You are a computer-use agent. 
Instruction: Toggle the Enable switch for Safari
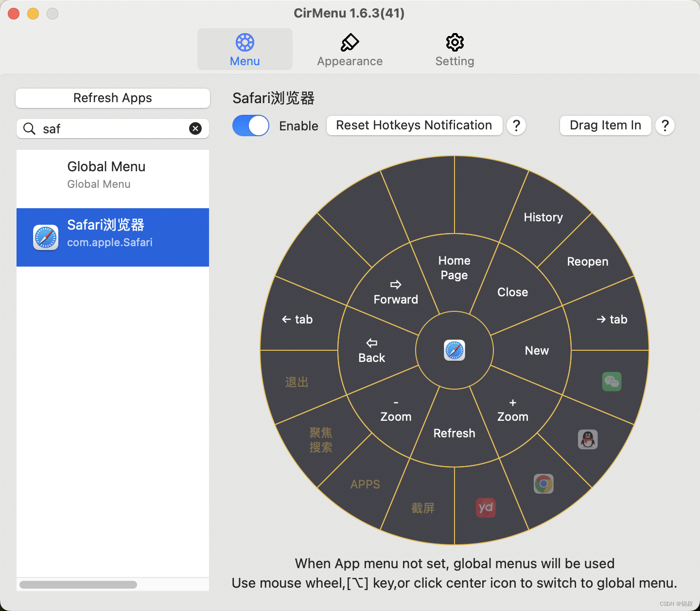251,126
